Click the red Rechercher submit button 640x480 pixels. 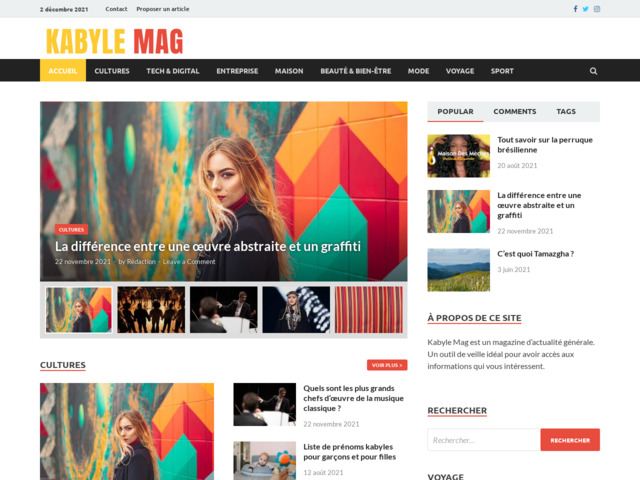tap(570, 440)
